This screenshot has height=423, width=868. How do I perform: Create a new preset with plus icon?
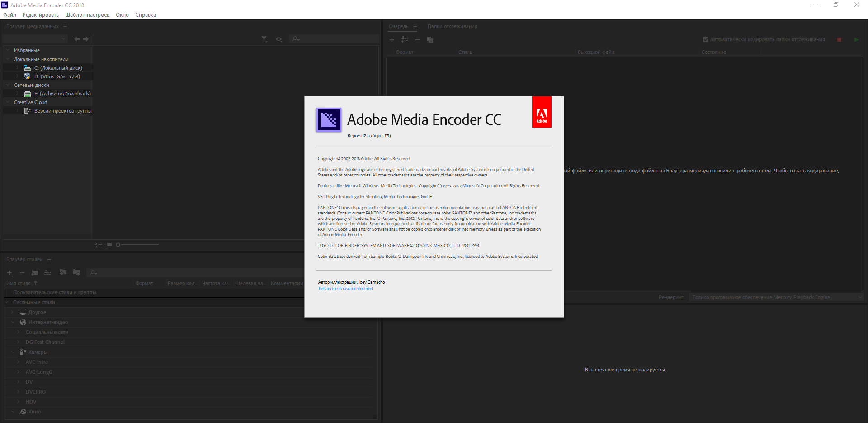pos(9,273)
